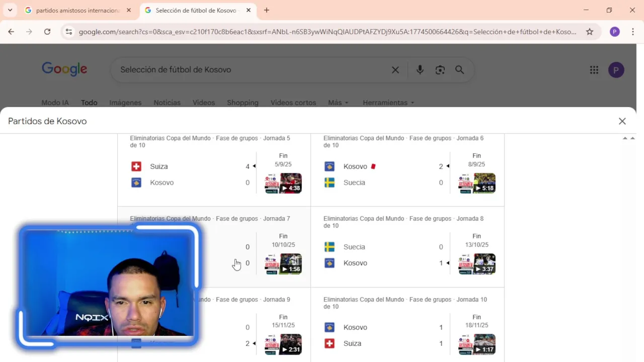Open Chrome profile P avatar
The height and width of the screenshot is (362, 644).
click(x=615, y=32)
